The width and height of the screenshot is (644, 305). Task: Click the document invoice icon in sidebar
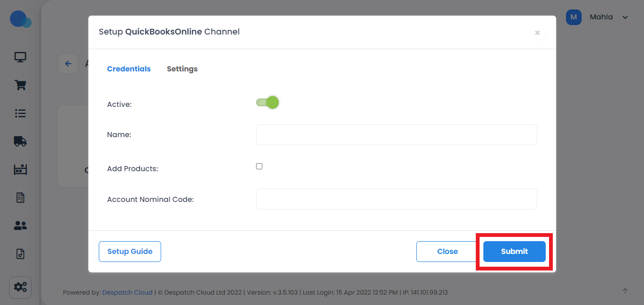20,197
